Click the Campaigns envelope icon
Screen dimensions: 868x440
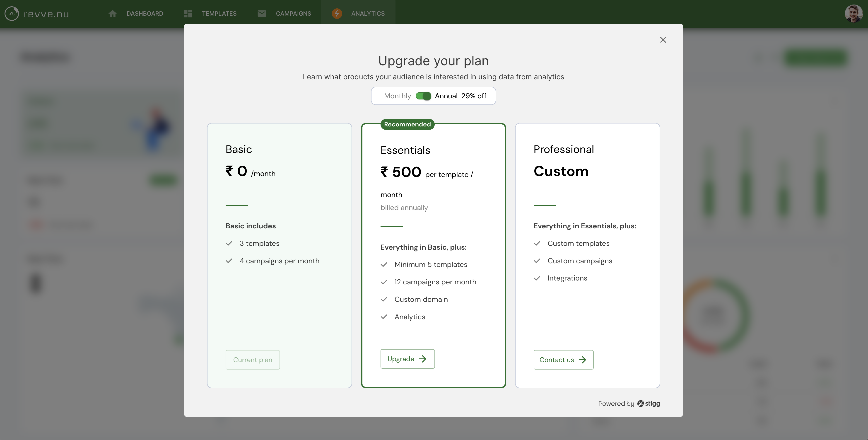262,14
